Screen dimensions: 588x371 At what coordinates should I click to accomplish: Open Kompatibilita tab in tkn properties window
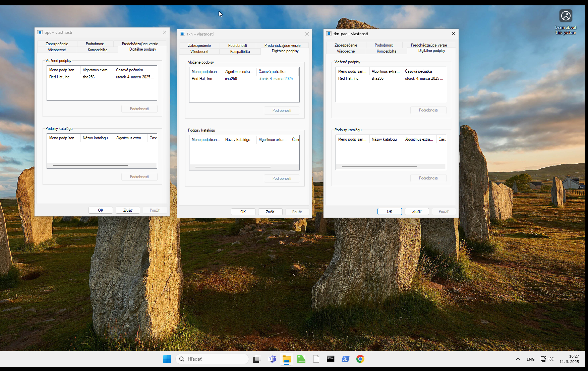(240, 52)
